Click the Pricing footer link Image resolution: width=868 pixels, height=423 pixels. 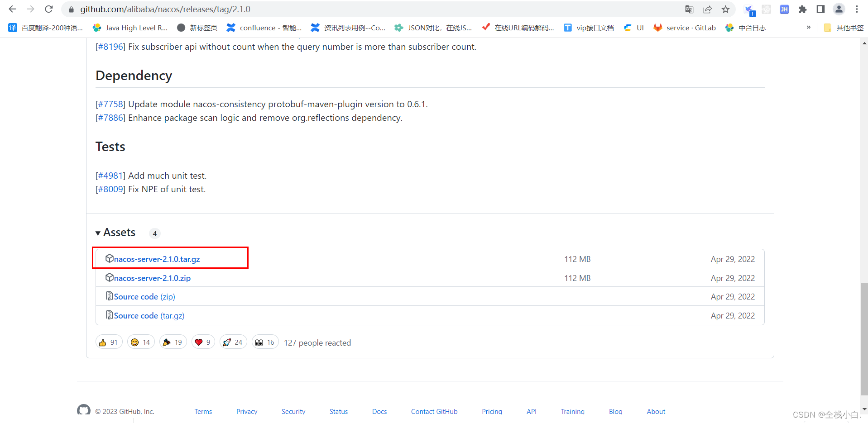(x=492, y=411)
